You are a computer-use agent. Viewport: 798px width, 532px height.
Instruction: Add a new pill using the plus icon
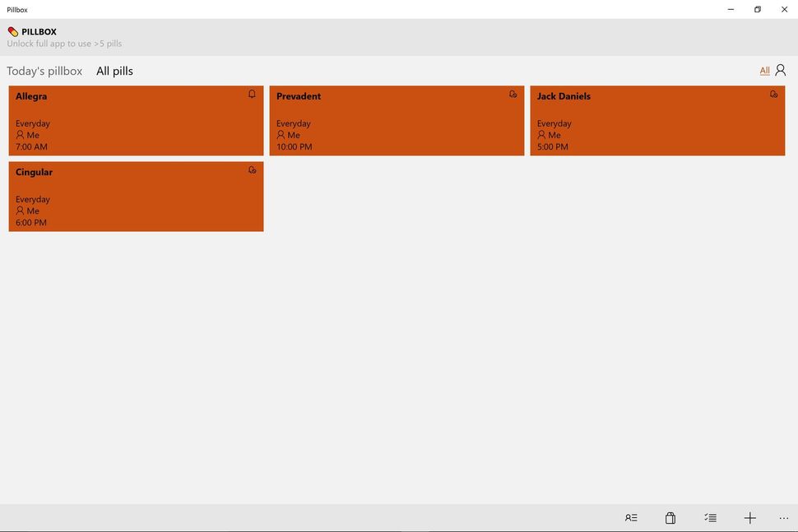click(749, 517)
